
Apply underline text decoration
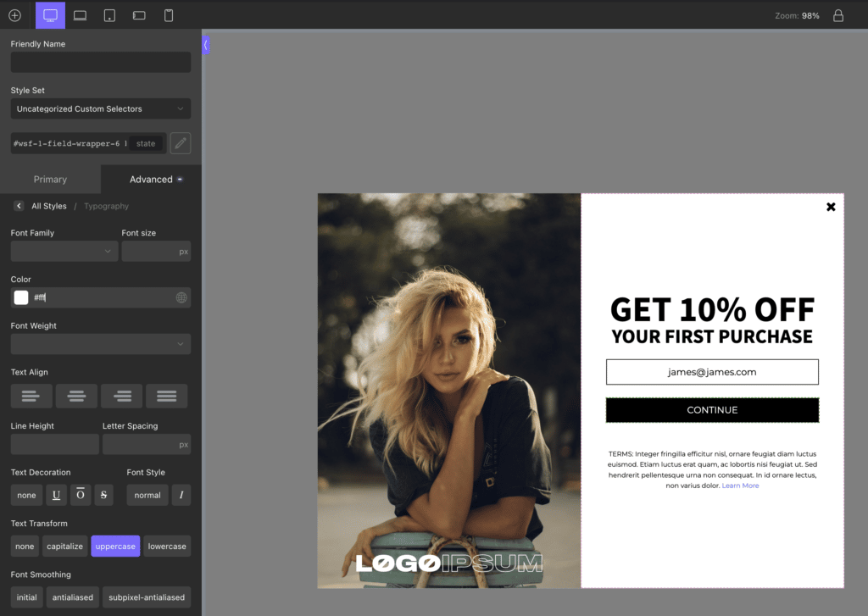point(57,495)
